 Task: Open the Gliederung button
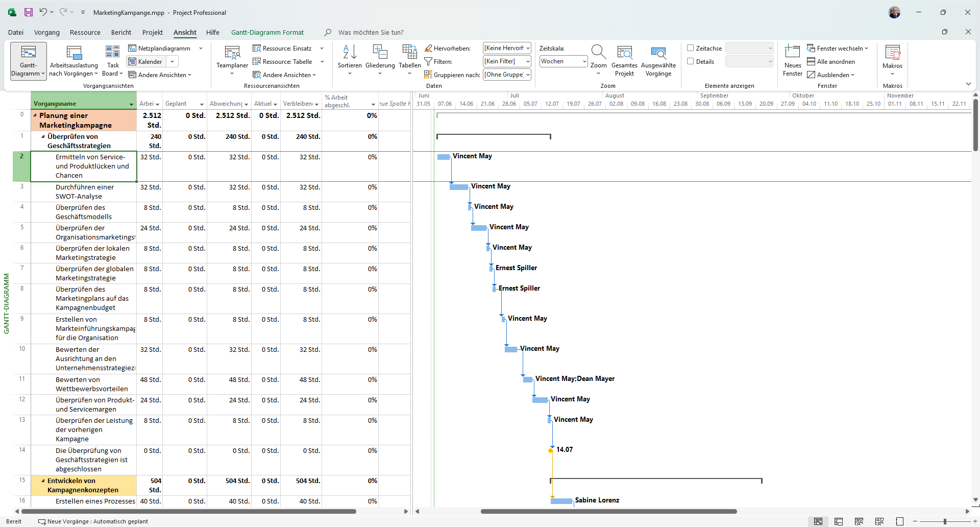tap(380, 61)
